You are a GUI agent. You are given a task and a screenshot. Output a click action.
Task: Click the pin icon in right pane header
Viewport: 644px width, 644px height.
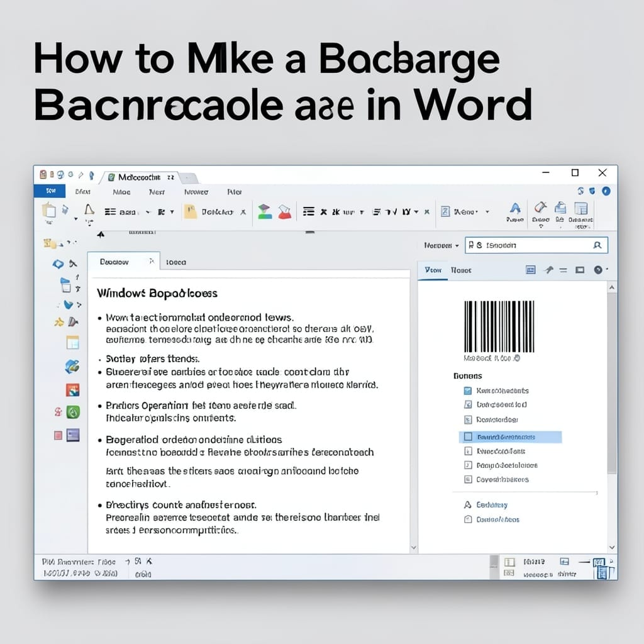548,270
